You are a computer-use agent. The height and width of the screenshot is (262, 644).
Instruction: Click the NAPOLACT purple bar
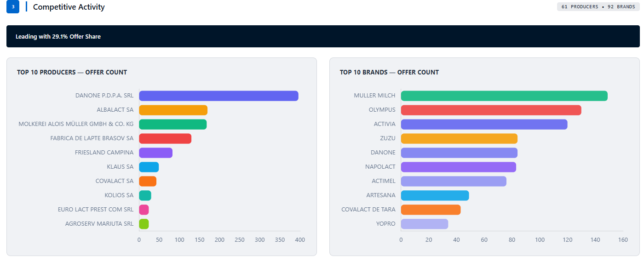[x=458, y=167]
